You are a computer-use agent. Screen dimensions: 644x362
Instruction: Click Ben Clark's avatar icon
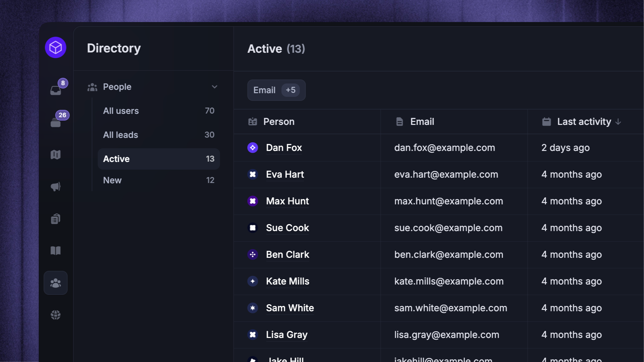253,254
